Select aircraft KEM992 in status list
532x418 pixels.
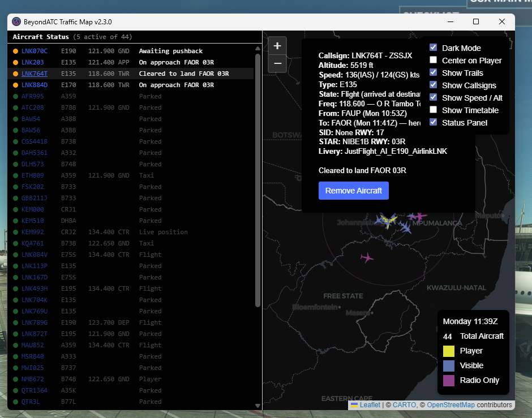point(33,232)
